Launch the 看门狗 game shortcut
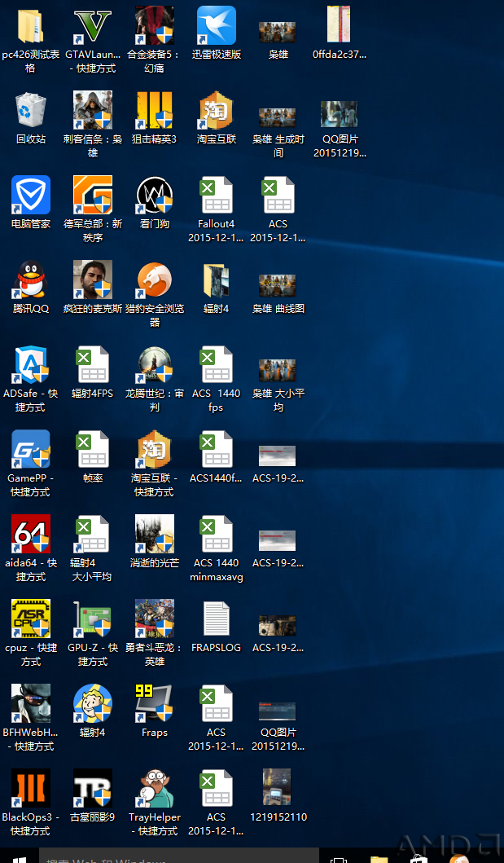This screenshot has height=863, width=504. [x=155, y=195]
